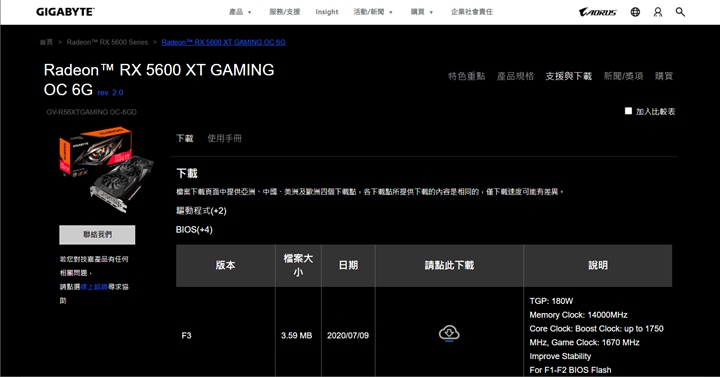720x377 pixels.
Task: Select the 3.59 MB file size cell
Action: tap(297, 336)
